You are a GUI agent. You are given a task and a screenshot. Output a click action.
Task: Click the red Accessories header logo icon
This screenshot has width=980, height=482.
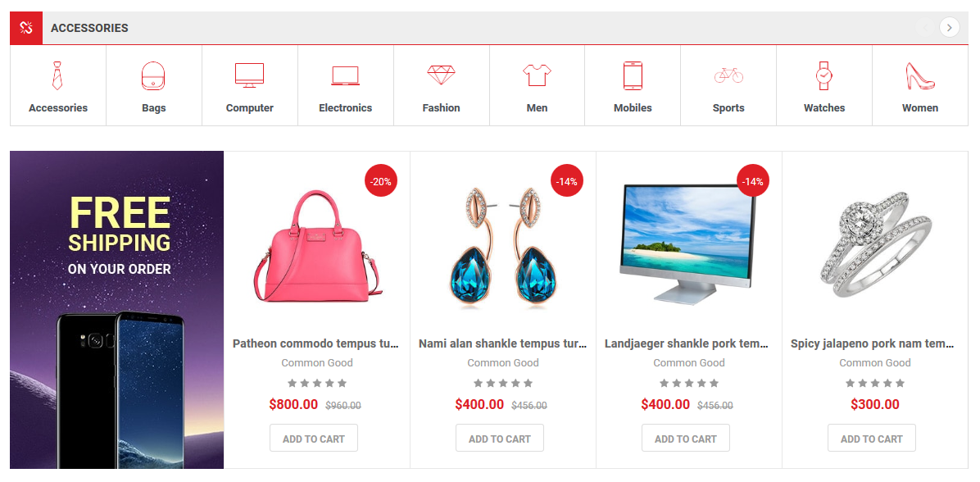click(x=26, y=28)
